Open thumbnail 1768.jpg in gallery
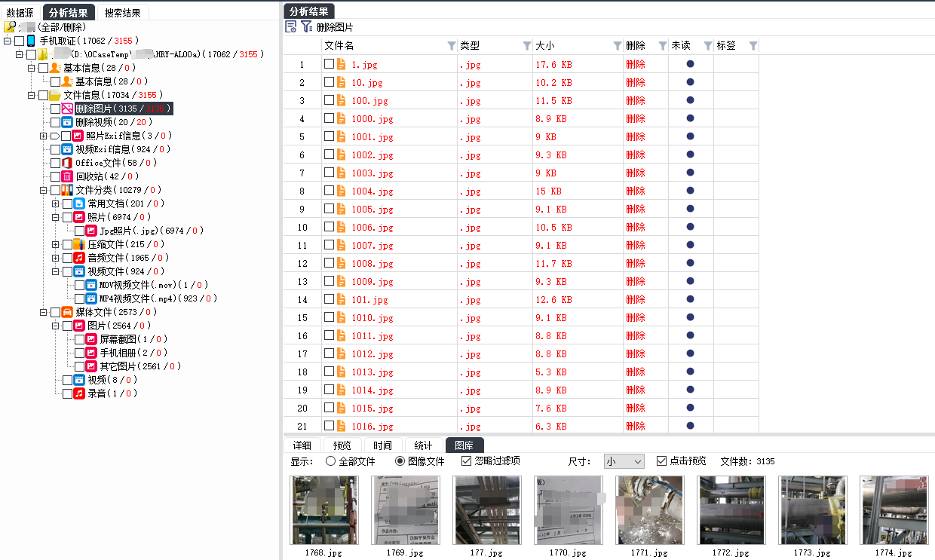Viewport: 935px width, 560px height. click(x=325, y=510)
